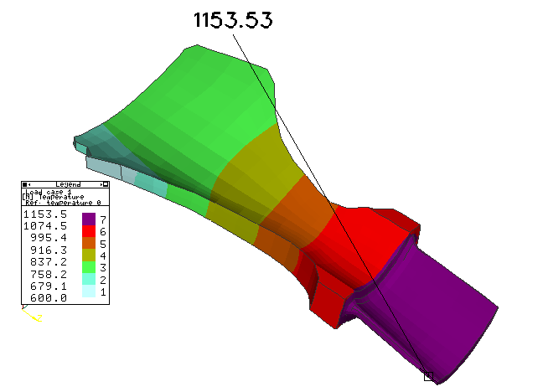
Task: Click the pale cyan swatch labeled 1
Action: (88, 291)
